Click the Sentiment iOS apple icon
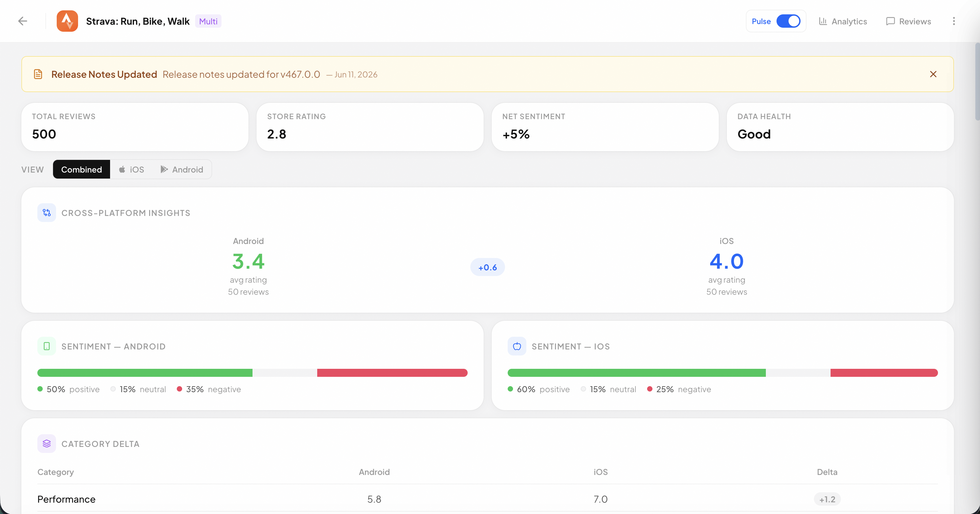Viewport: 980px width, 514px height. click(x=517, y=346)
